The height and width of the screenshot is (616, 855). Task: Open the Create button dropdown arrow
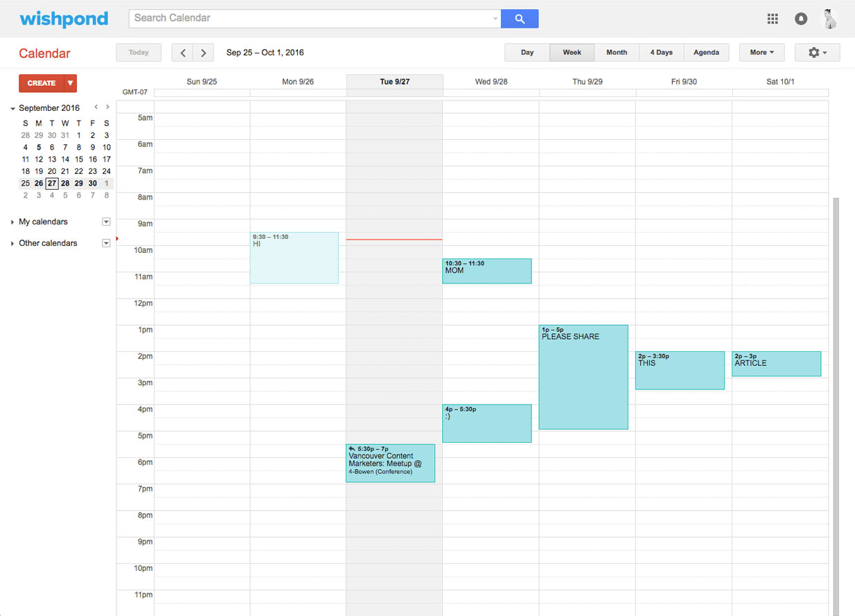(70, 83)
